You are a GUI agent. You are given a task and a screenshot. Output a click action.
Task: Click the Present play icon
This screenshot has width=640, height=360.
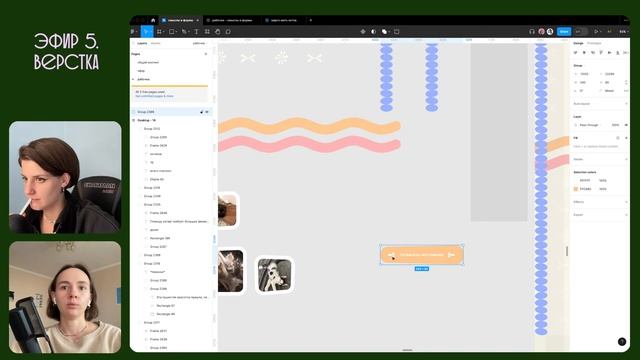(x=596, y=31)
